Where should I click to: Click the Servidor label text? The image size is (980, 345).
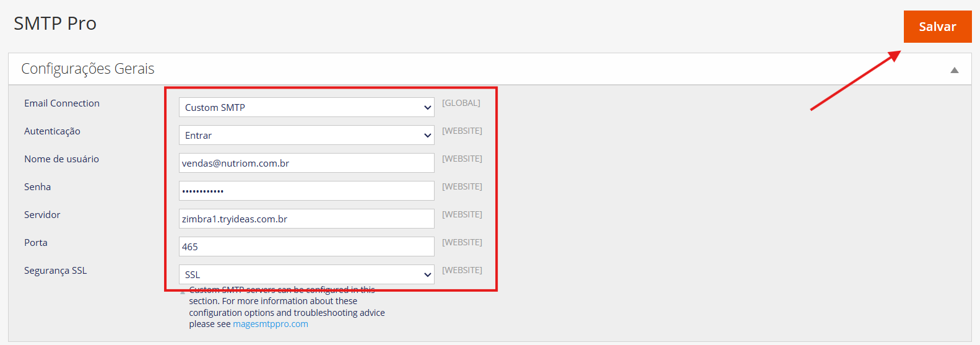point(42,215)
